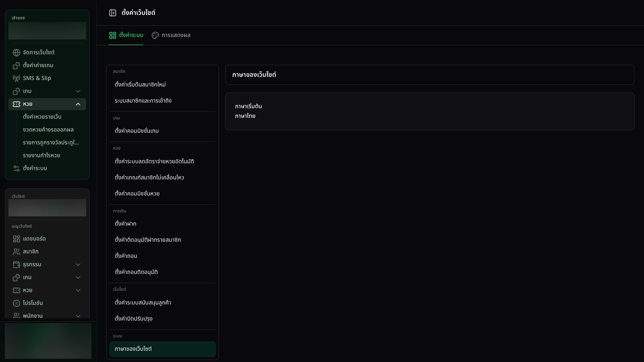The width and height of the screenshot is (644, 362).
Task: Expand the ธุรกรรม submenu chevron
Action: click(78, 265)
